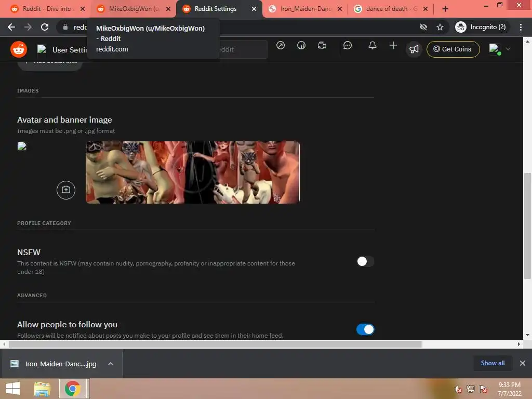Reload the page
The image size is (532, 399).
tap(45, 27)
